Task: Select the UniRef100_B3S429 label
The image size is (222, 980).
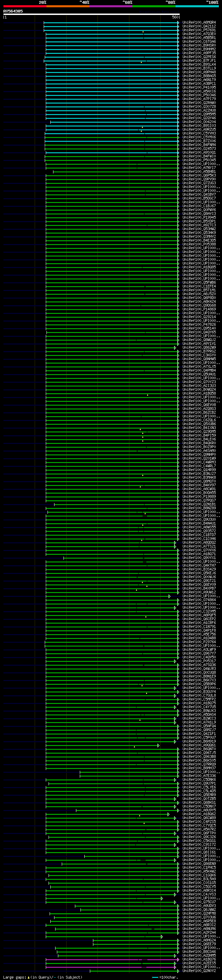Action: (x=199, y=569)
